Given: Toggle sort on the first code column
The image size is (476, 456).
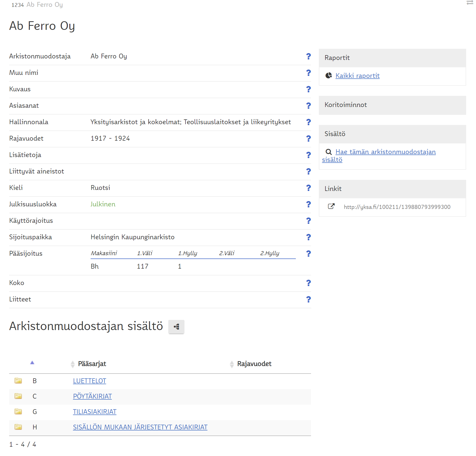Looking at the screenshot, I should [x=32, y=363].
